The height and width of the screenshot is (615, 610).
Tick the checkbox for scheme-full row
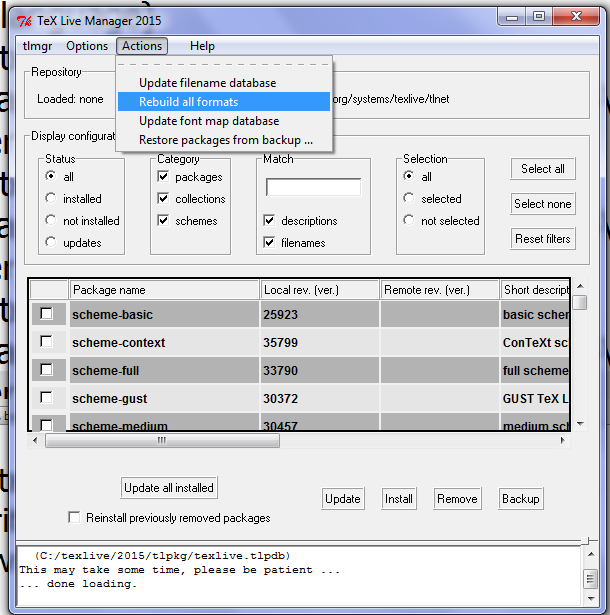(47, 370)
